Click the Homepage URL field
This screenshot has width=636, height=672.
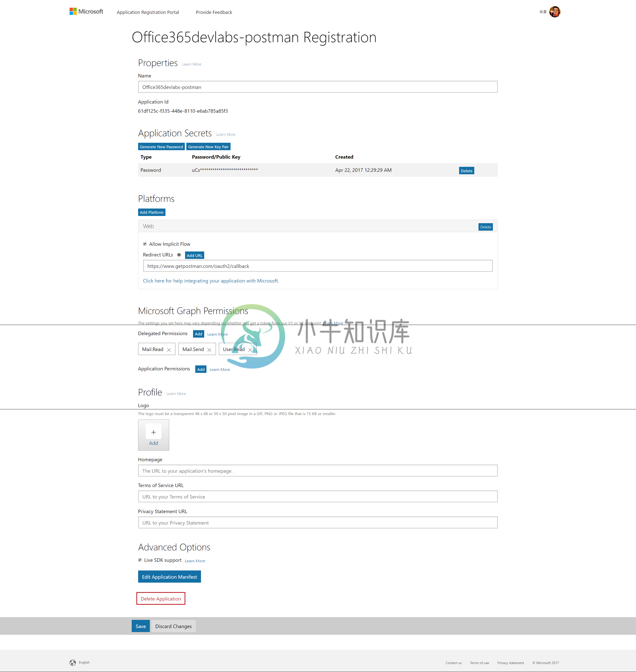(318, 471)
